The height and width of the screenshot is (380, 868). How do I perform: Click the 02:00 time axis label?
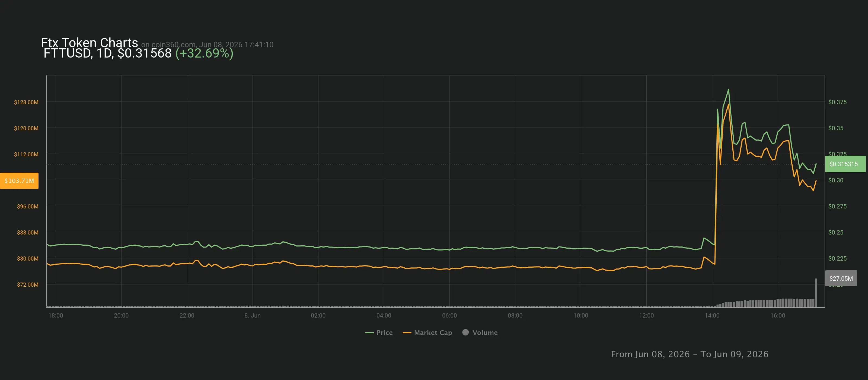(x=318, y=315)
